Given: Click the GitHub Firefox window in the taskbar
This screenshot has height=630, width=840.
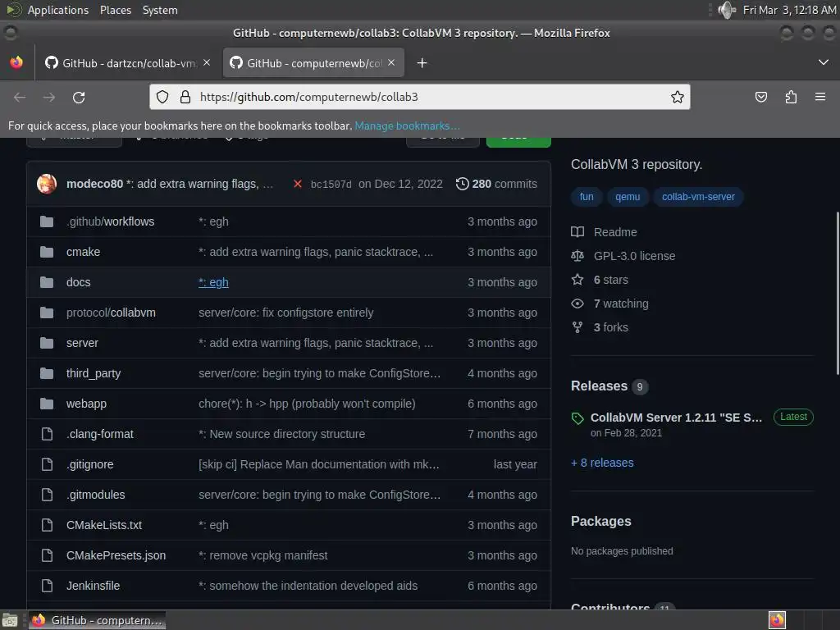Looking at the screenshot, I should (97, 620).
